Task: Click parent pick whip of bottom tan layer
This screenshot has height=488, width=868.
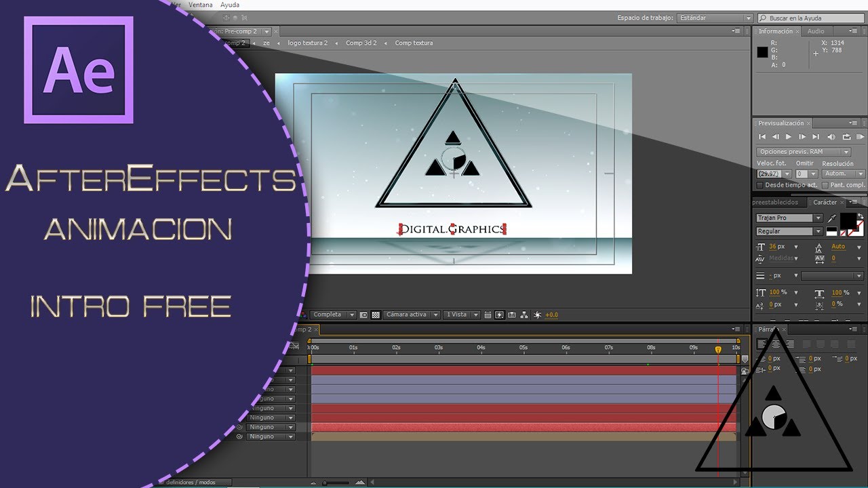Action: point(239,436)
